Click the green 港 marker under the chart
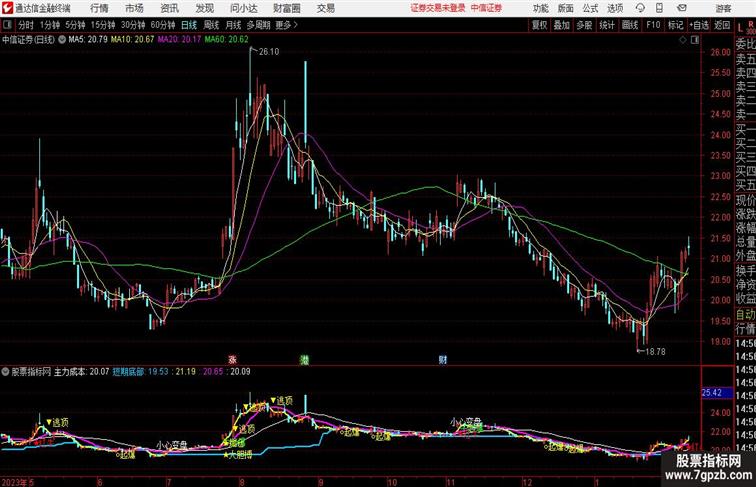The image size is (756, 487). [304, 359]
